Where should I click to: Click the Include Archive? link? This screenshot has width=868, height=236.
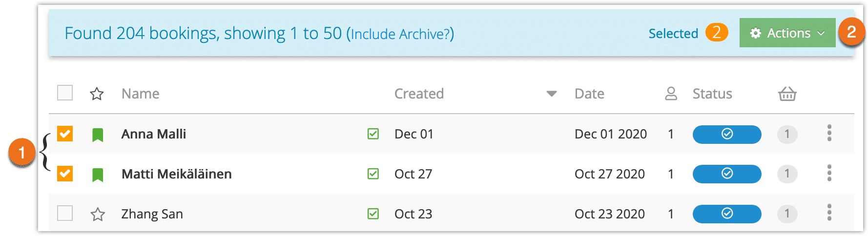pyautogui.click(x=400, y=34)
